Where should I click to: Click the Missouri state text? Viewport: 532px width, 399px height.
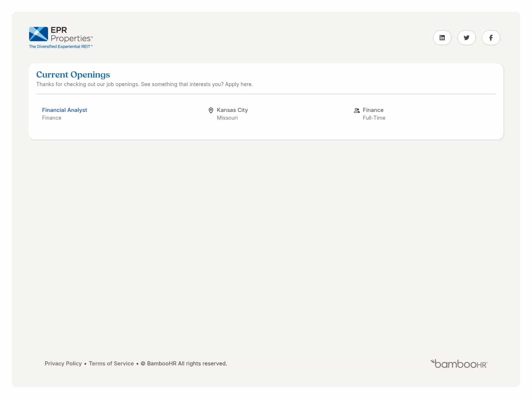pyautogui.click(x=227, y=118)
